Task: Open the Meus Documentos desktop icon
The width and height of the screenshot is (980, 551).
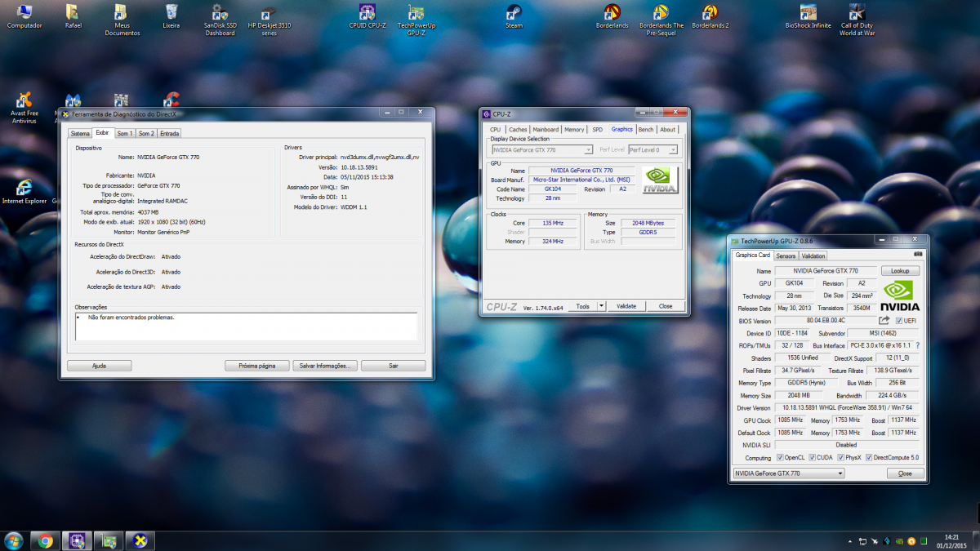Action: (122, 20)
